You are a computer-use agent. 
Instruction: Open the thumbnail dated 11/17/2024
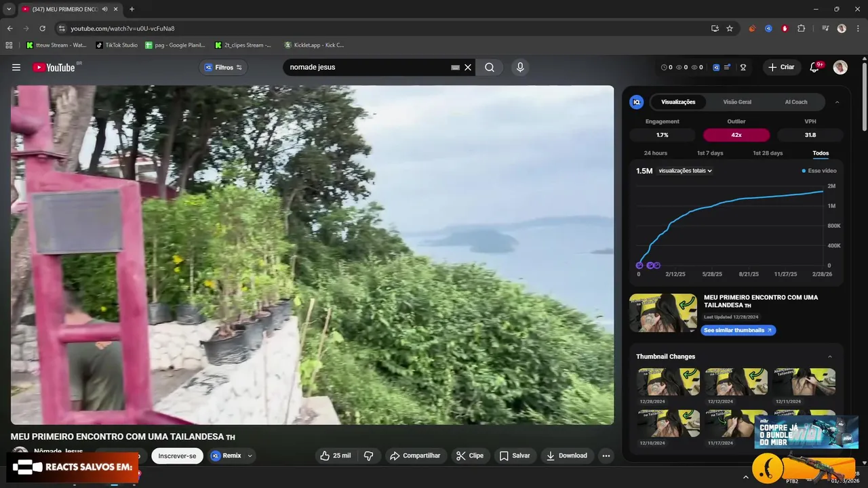(x=736, y=423)
